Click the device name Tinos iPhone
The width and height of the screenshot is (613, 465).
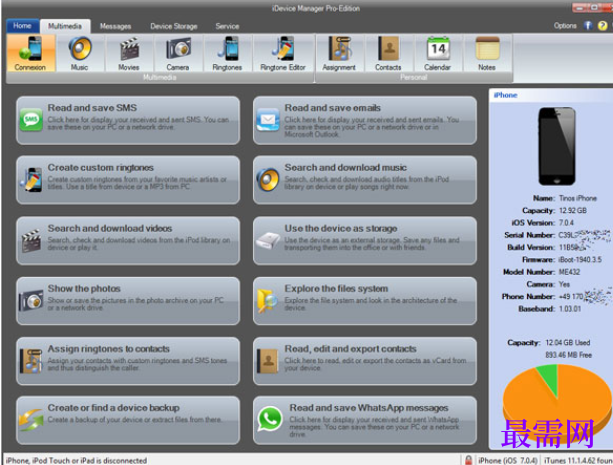pyautogui.click(x=578, y=198)
